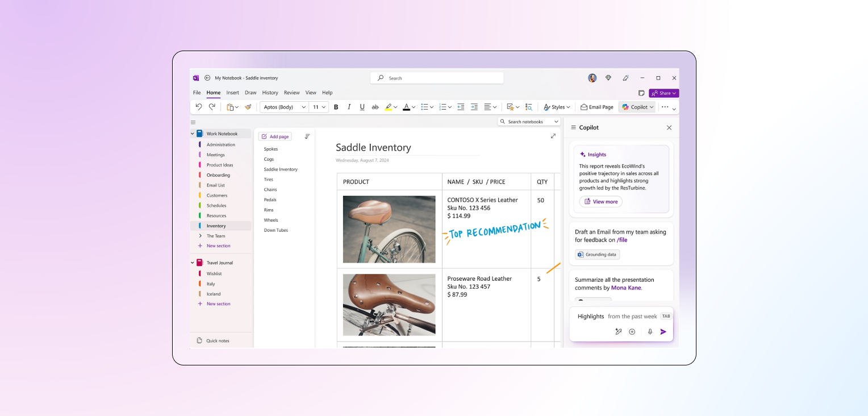Click the yellow highlight color button
This screenshot has height=416, width=868.
coord(389,107)
